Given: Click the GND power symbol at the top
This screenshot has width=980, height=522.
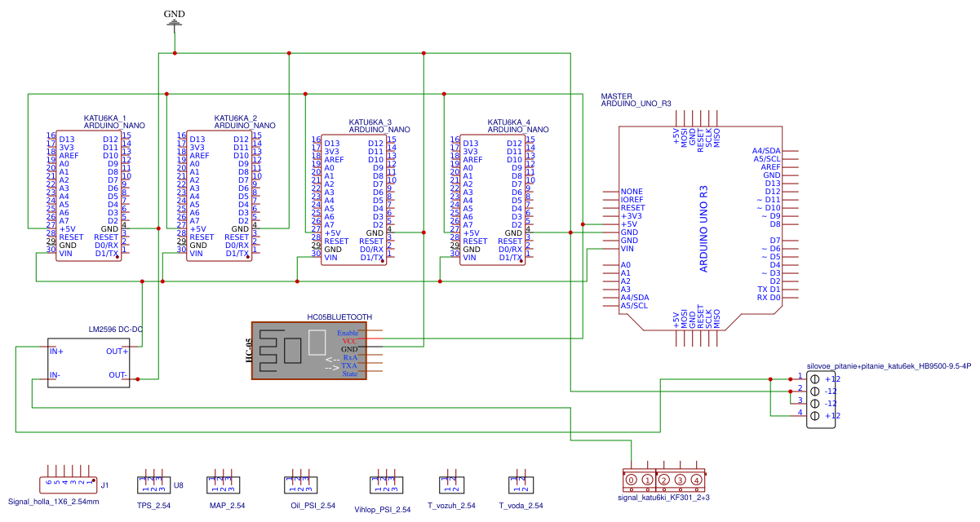Looking at the screenshot, I should (174, 24).
